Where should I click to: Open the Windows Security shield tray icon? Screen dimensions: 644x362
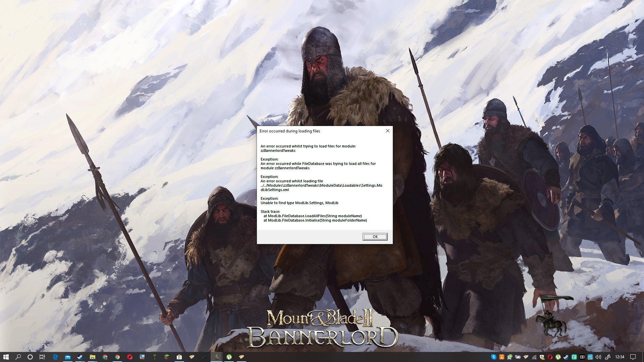(542, 357)
